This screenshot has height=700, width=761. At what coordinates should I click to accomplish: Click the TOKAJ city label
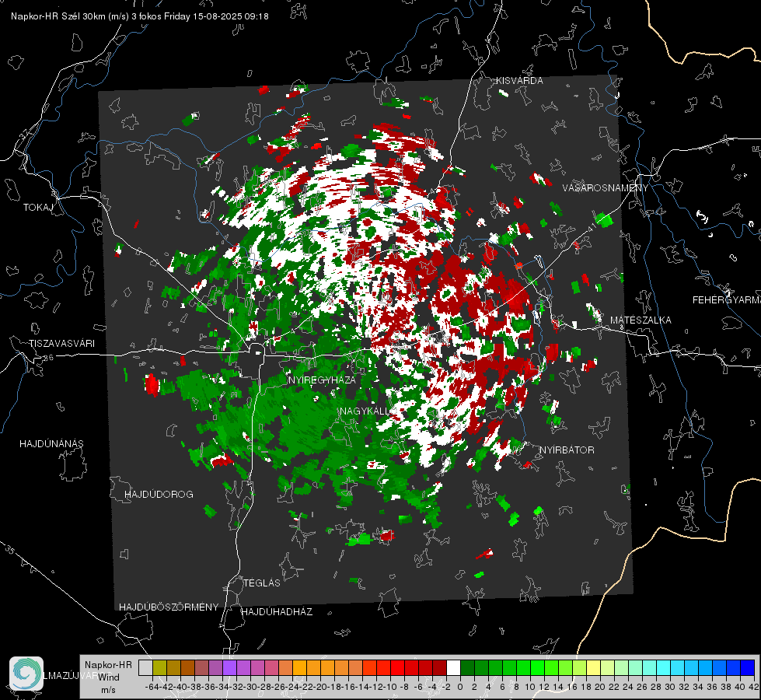pos(38,208)
